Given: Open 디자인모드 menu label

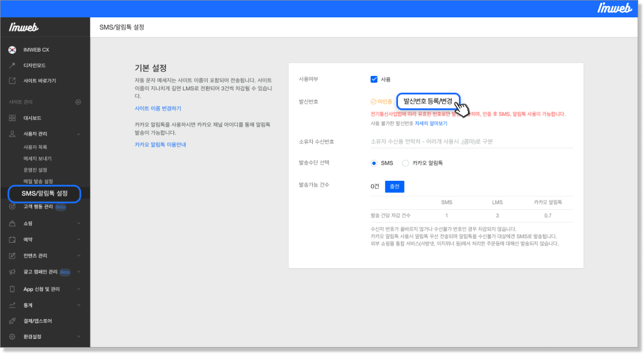Looking at the screenshot, I should point(34,65).
